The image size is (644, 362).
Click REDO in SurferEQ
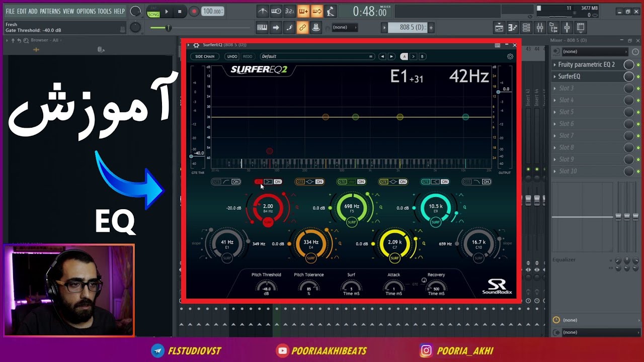pos(248,56)
